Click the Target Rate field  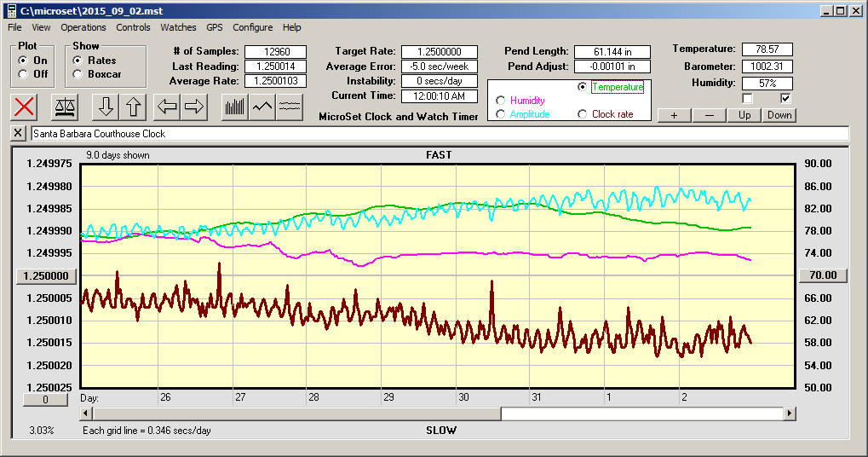[440, 51]
